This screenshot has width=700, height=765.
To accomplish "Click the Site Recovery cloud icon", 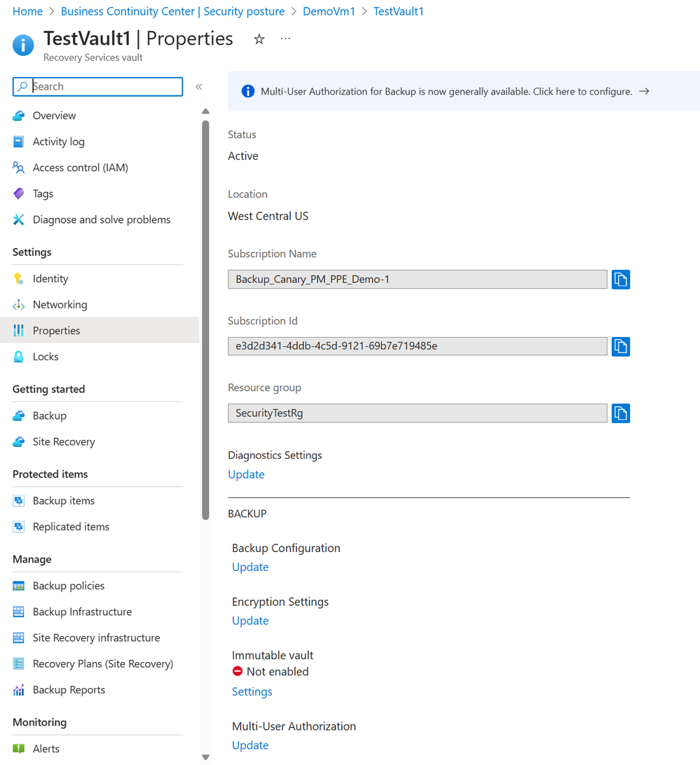I will [x=18, y=441].
